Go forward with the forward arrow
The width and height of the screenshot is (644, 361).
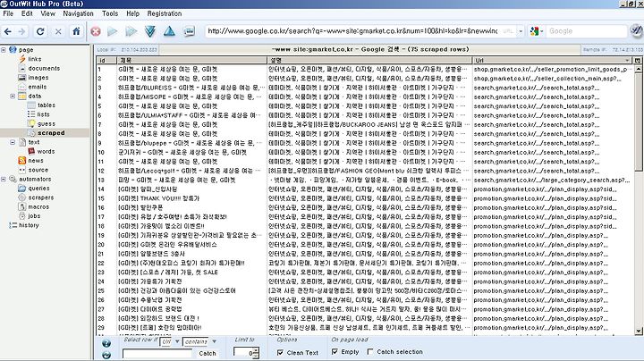coord(21,31)
